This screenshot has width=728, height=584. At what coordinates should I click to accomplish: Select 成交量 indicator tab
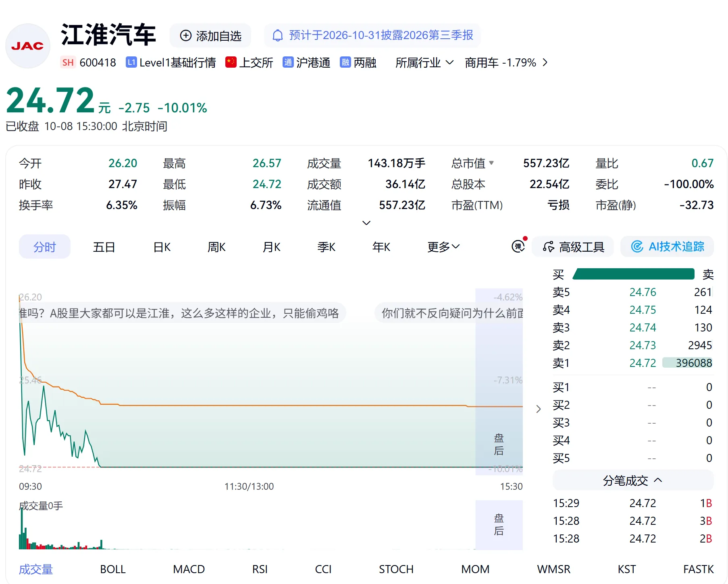pyautogui.click(x=36, y=569)
